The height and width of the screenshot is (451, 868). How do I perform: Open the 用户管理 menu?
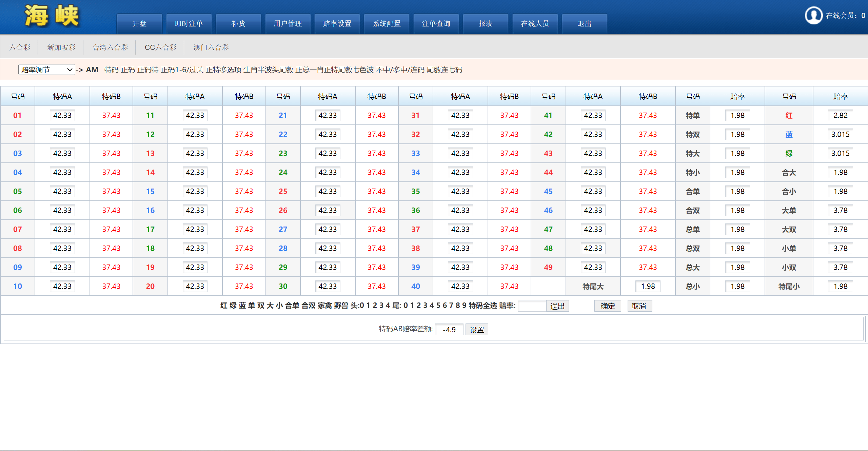tap(288, 23)
